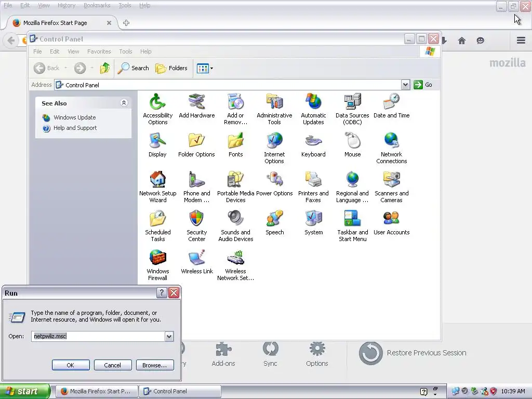This screenshot has width=532, height=399.
Task: Open Scheduled Tasks folder icon
Action: (157, 227)
